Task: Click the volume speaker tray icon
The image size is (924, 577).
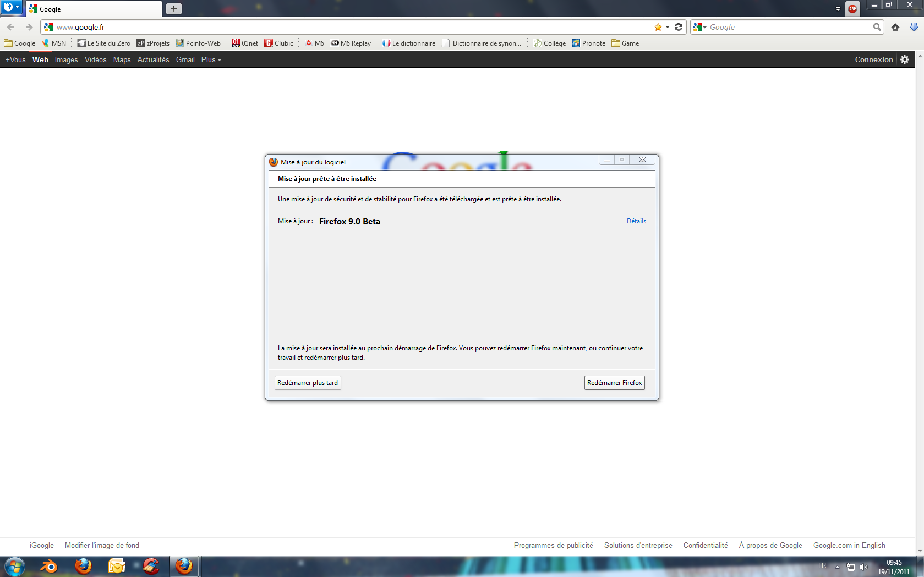Action: tap(863, 567)
